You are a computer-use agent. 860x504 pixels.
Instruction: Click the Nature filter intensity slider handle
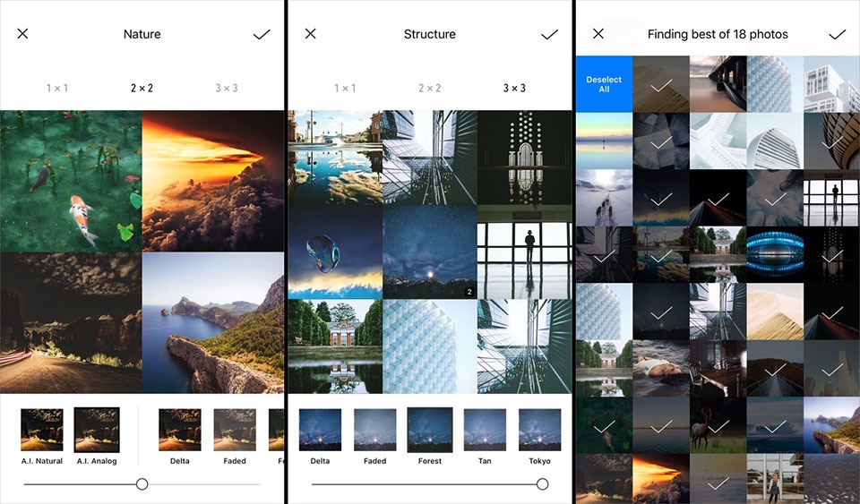pyautogui.click(x=142, y=483)
